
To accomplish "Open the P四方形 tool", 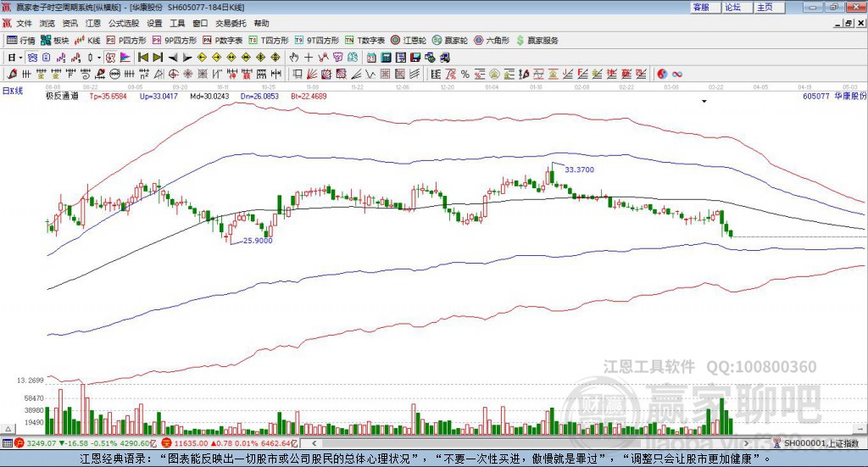I will click(x=126, y=41).
